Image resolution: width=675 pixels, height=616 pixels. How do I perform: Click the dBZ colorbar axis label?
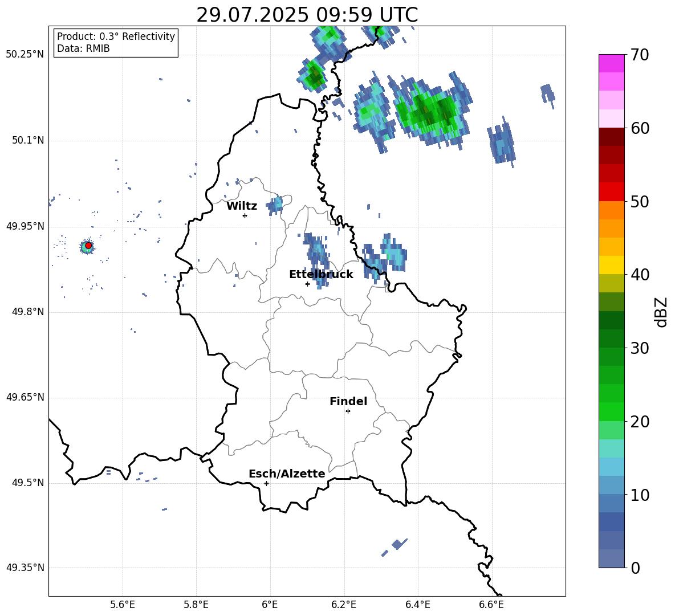(x=661, y=312)
